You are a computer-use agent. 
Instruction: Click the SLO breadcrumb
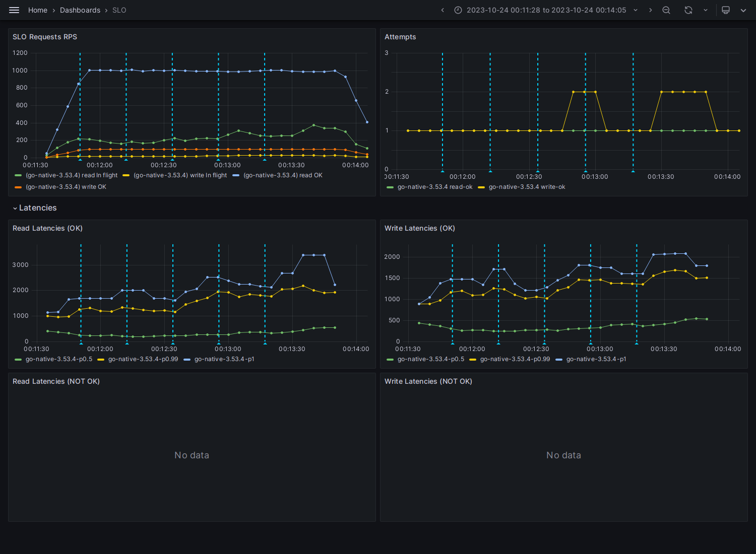tap(119, 10)
